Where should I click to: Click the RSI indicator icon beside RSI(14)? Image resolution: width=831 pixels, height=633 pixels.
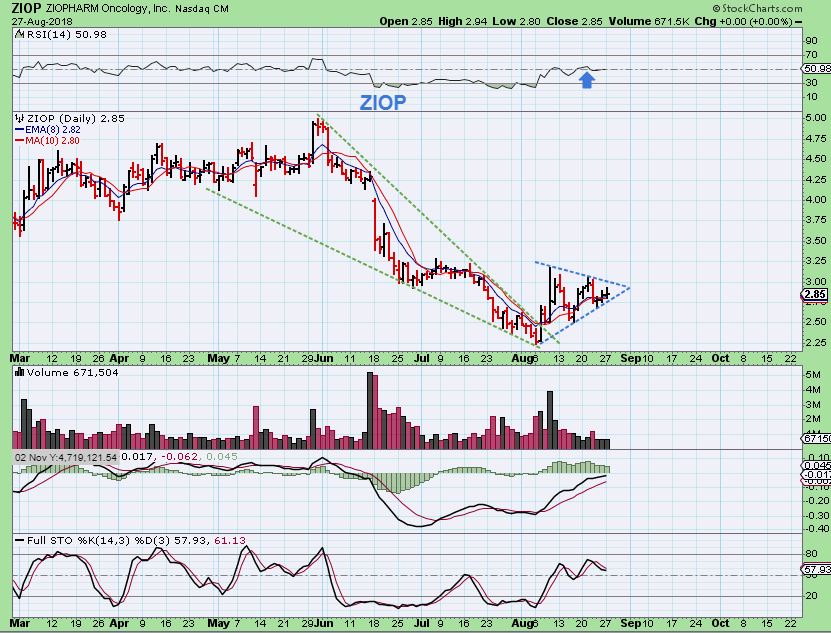19,34
